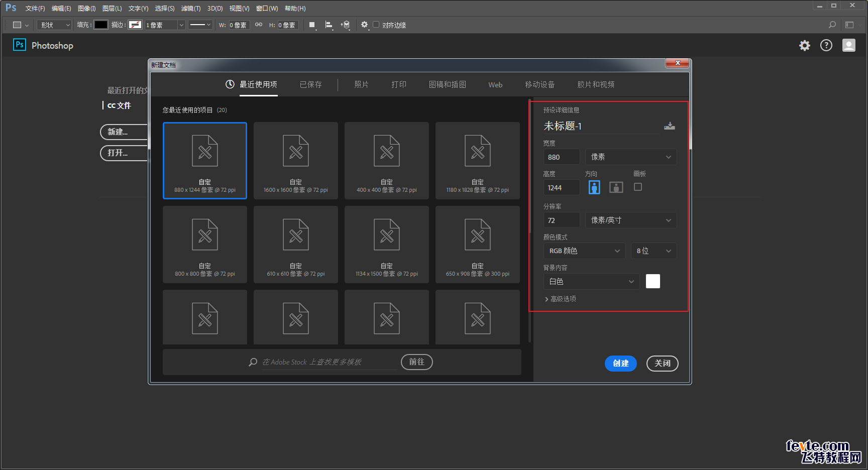The image size is (868, 470).
Task: Select the 800 x 800 像素 preset
Action: [x=205, y=245]
